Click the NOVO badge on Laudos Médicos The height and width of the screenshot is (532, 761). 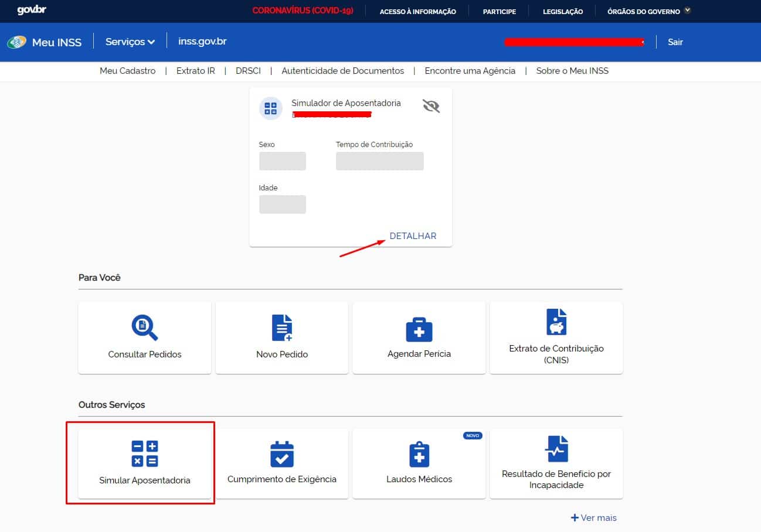click(x=473, y=436)
